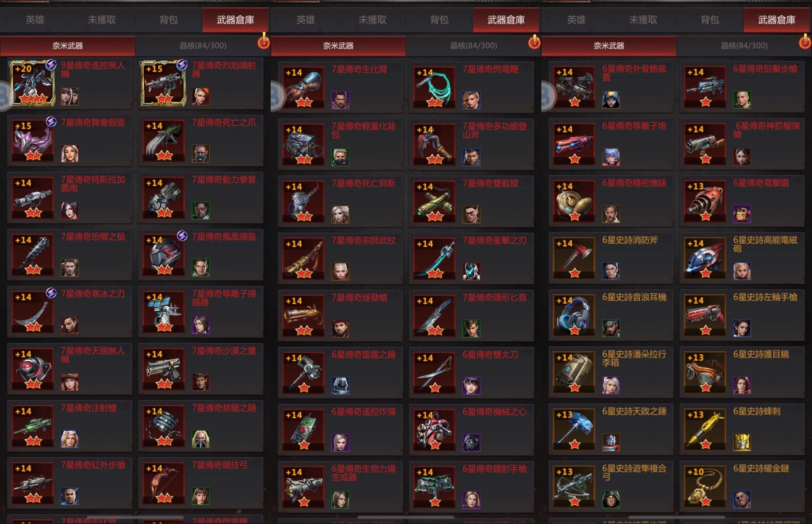Switch to 晶核(84/300) tab in leftmost panel

(x=203, y=46)
